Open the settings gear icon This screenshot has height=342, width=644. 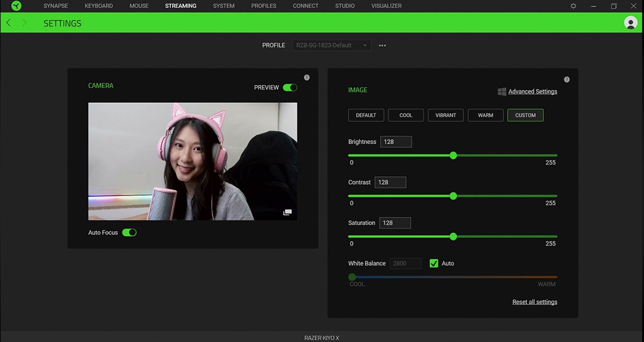coord(573,6)
